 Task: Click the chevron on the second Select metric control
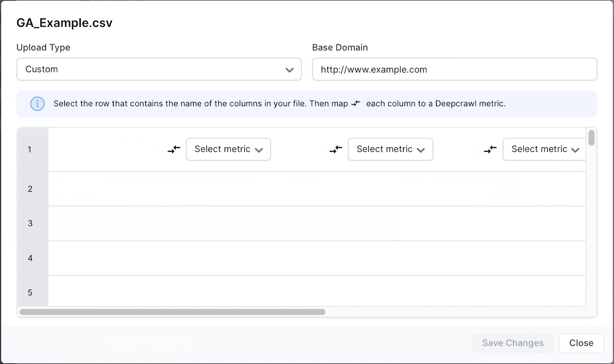point(421,150)
